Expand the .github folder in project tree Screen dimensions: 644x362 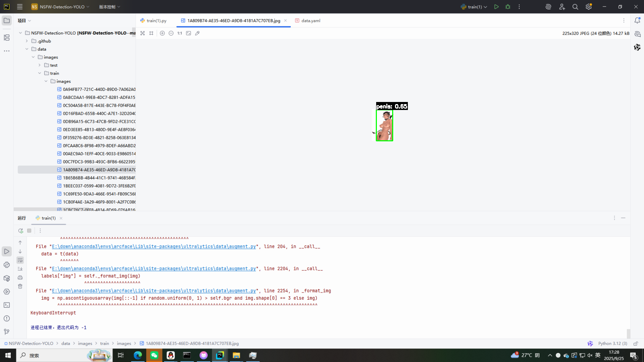click(27, 41)
